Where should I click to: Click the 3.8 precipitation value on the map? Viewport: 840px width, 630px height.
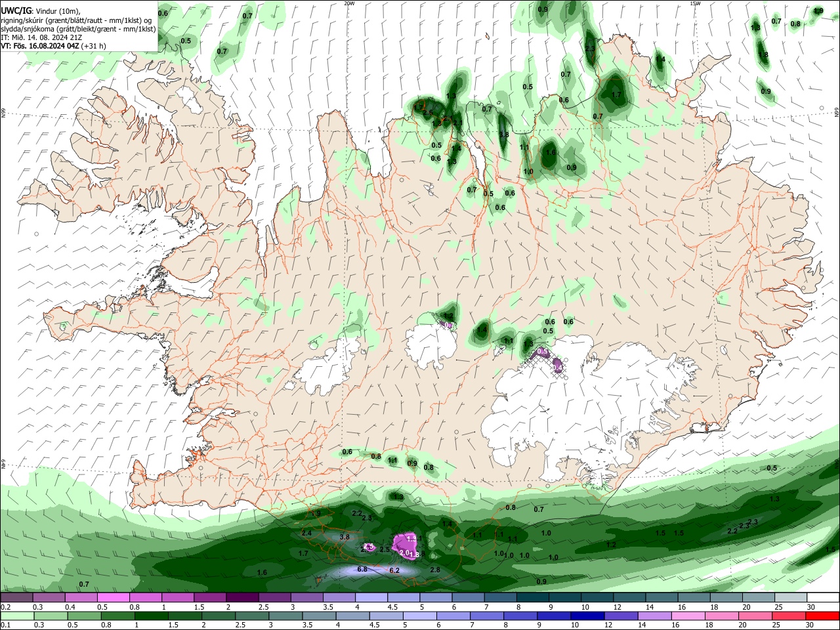(x=345, y=537)
